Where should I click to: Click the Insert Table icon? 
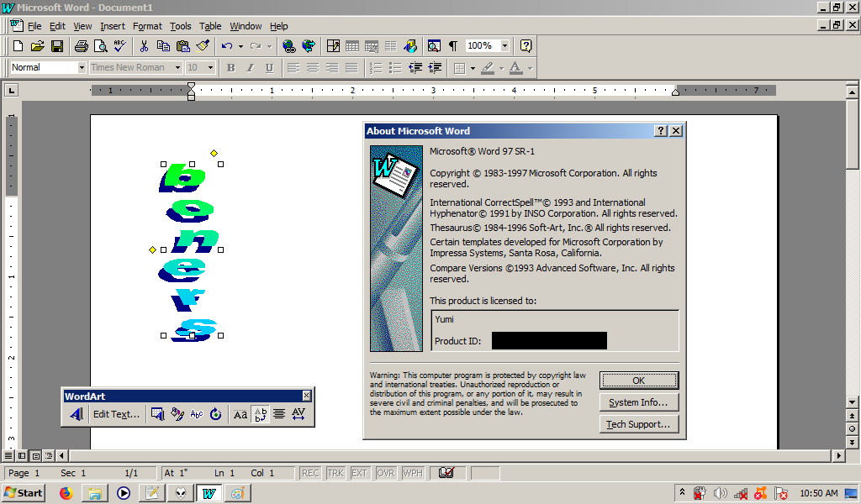coord(352,46)
